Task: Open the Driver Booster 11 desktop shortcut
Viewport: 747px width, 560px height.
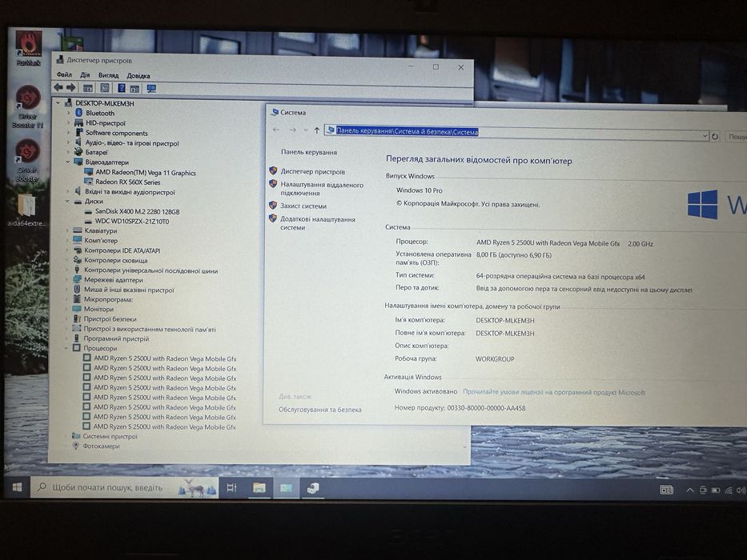Action: [x=28, y=106]
